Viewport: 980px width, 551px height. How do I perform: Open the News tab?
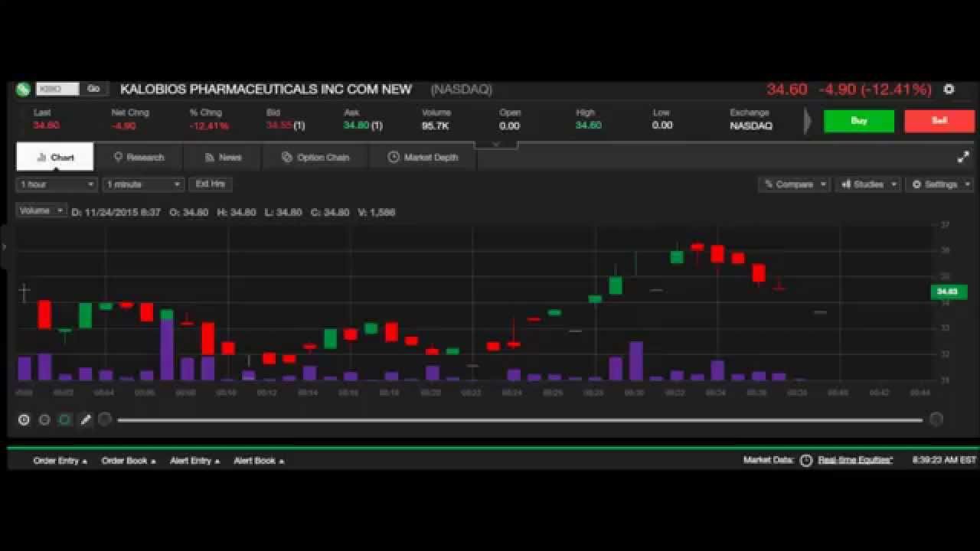pyautogui.click(x=223, y=157)
